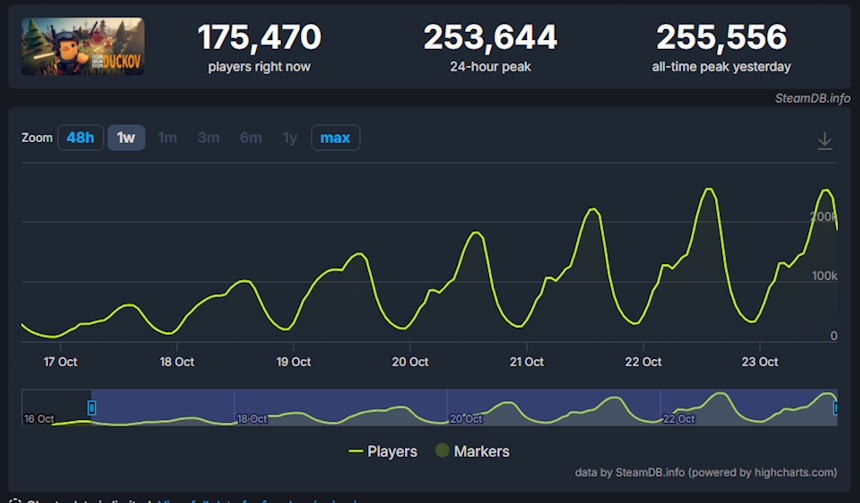Zoom chart to max range
The image size is (860, 503).
[x=335, y=138]
